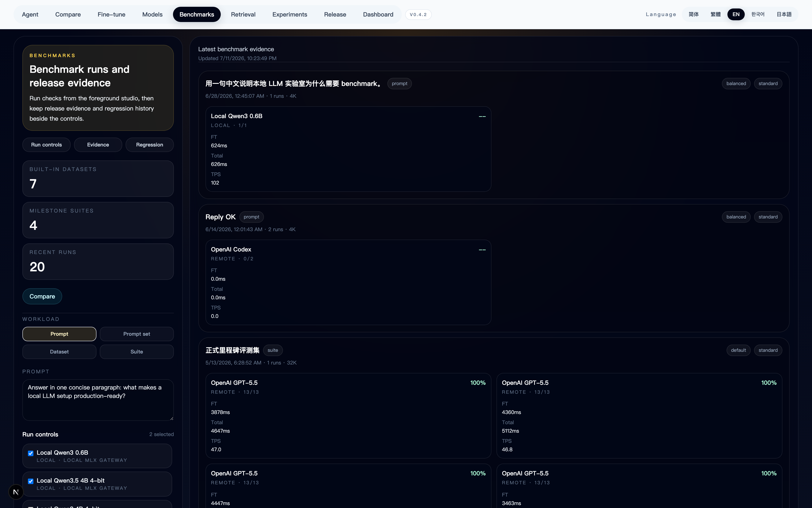Click the 'OpenAI Codex' result card title
This screenshot has height=508, width=812.
pyautogui.click(x=231, y=249)
